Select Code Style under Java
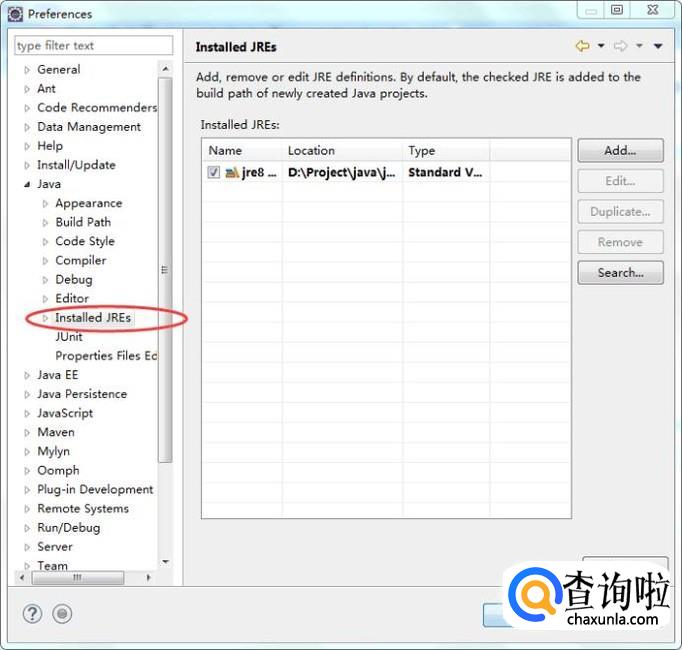682x650 pixels. [85, 241]
